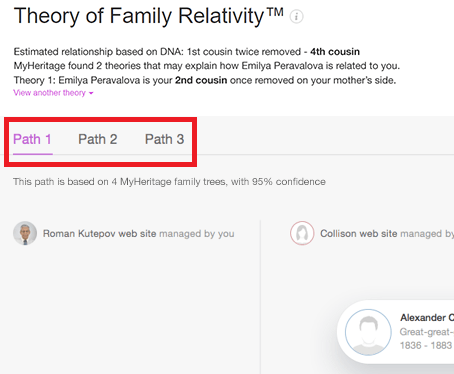
Task: Click the Great-great relationship label on card
Action: (427, 332)
